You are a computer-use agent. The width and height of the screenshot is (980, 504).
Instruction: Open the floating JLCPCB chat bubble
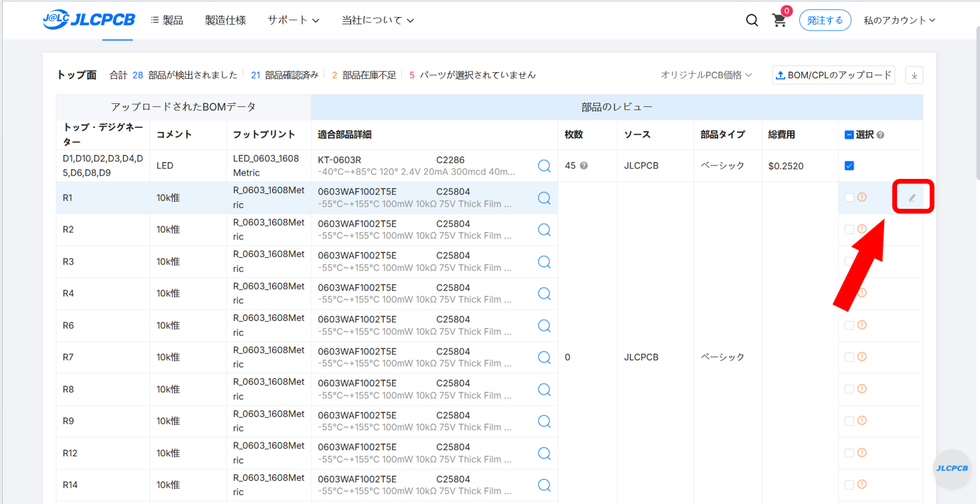pos(951,469)
